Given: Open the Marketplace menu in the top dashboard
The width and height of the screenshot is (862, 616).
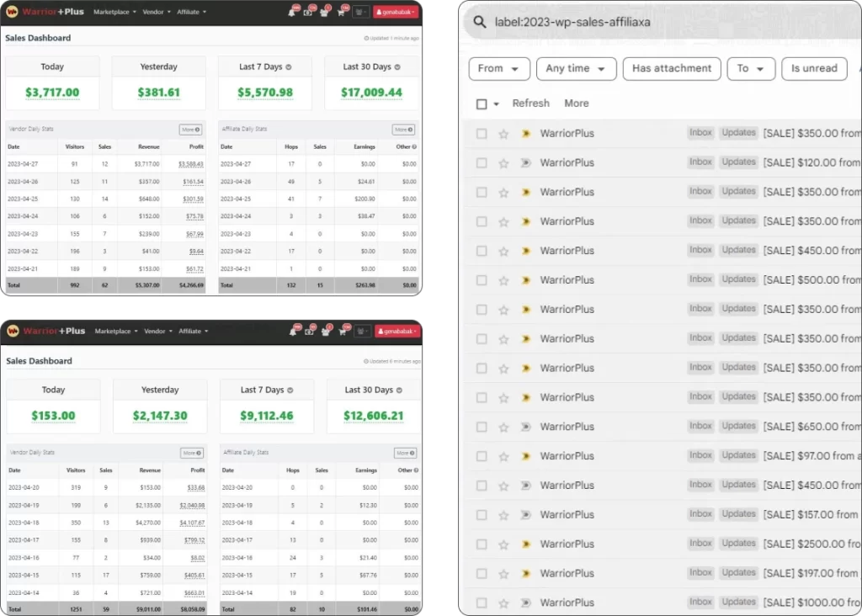Looking at the screenshot, I should [116, 13].
